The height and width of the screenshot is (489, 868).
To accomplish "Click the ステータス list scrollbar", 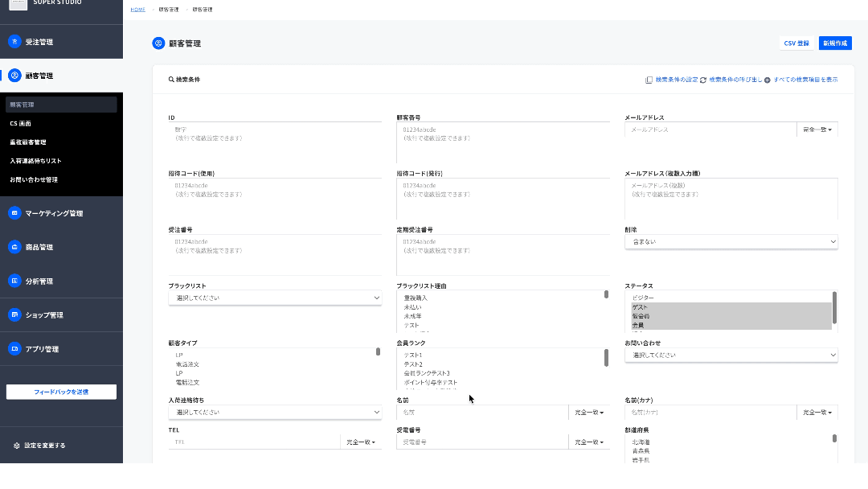I will tap(834, 307).
